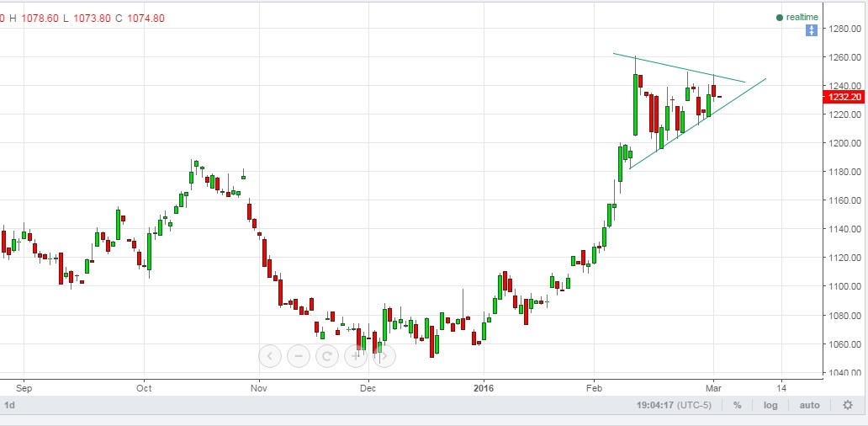This screenshot has width=868, height=426.
Task: Click the Dec date axis label
Action: [368, 388]
